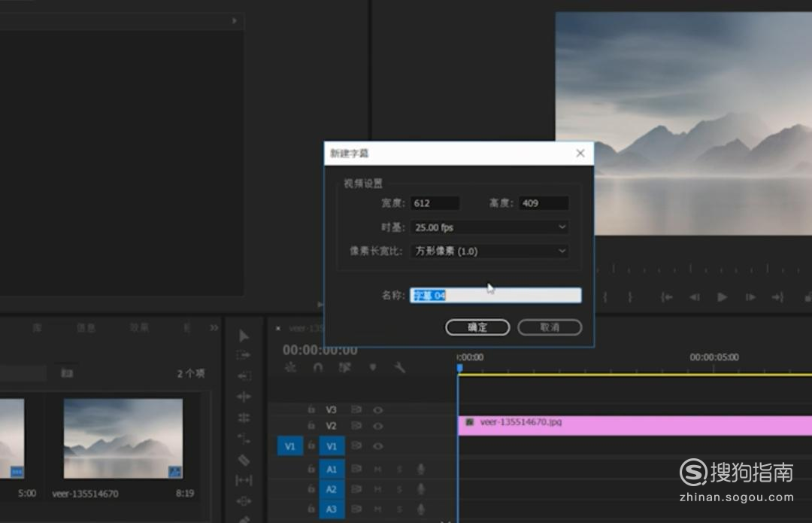The height and width of the screenshot is (523, 812).
Task: Mute audio track A1
Action: 377,469
